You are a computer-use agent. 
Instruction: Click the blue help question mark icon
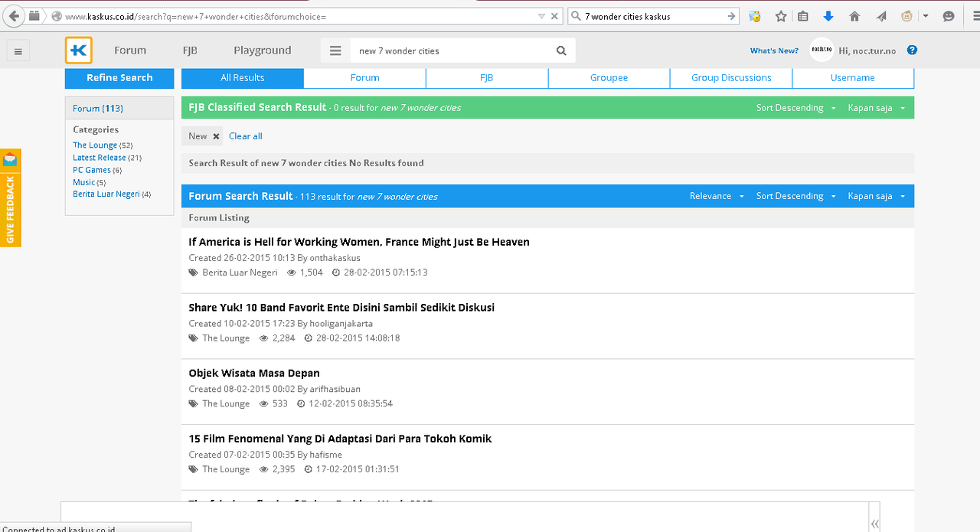tap(912, 51)
